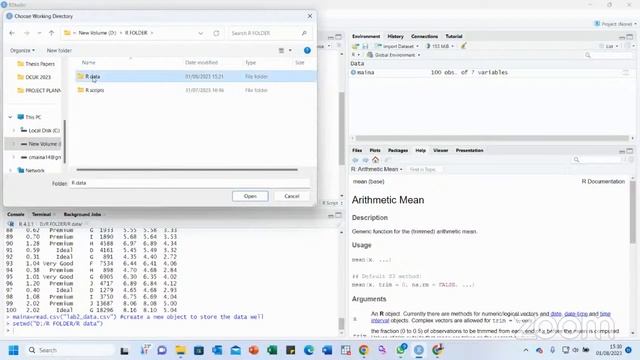Select the R scripts folder

95,90
